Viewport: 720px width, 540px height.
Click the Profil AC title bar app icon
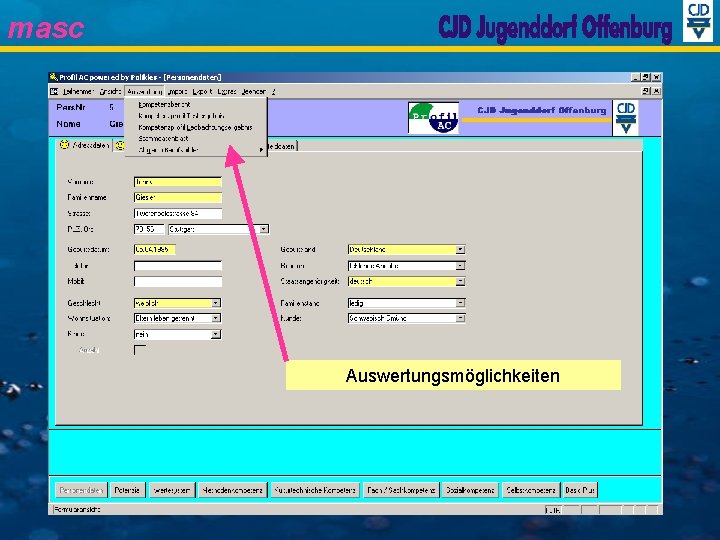pyautogui.click(x=54, y=77)
